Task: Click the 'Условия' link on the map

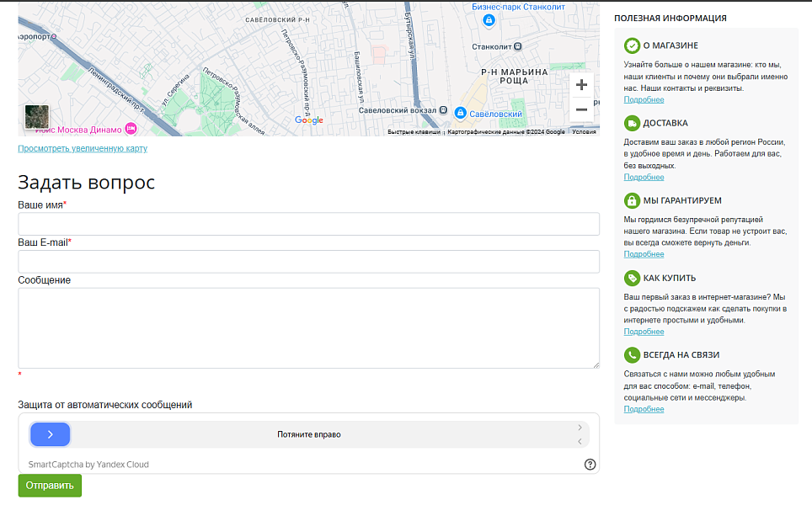Action: click(584, 132)
